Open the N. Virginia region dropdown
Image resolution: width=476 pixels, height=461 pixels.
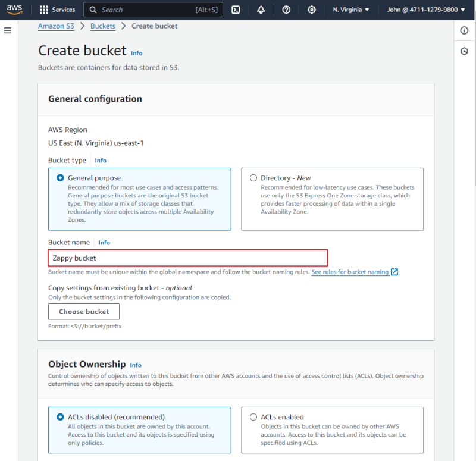351,10
